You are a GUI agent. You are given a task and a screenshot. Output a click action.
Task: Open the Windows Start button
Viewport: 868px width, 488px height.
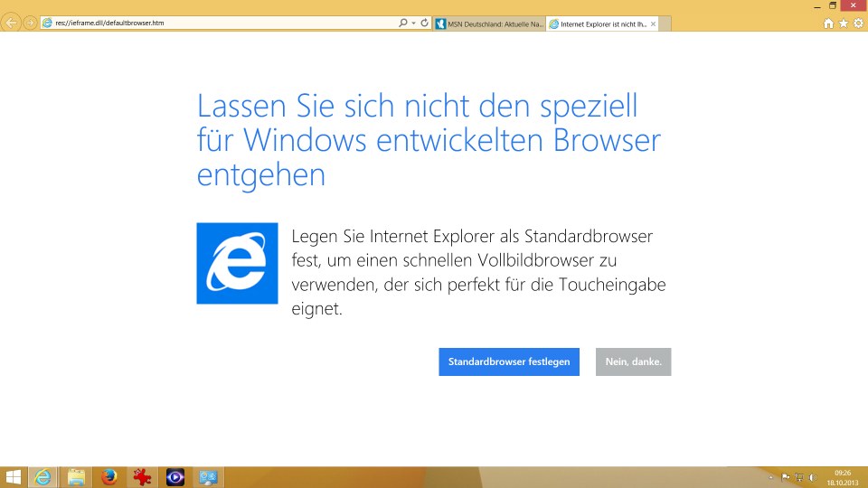[12, 477]
